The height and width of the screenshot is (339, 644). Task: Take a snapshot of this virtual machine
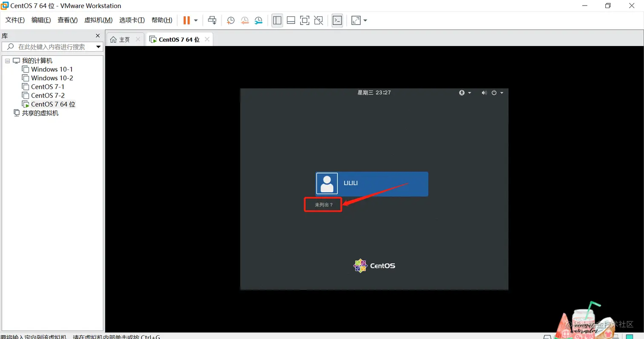(231, 20)
